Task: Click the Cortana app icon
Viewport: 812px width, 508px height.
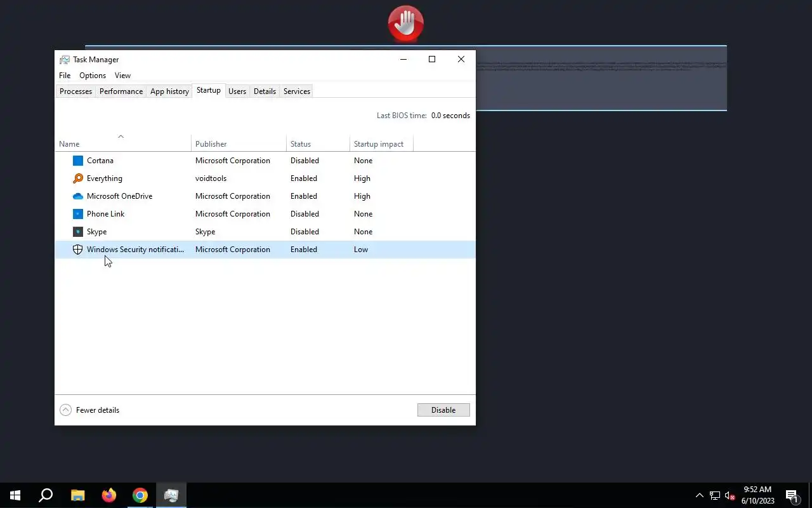Action: [x=78, y=161]
